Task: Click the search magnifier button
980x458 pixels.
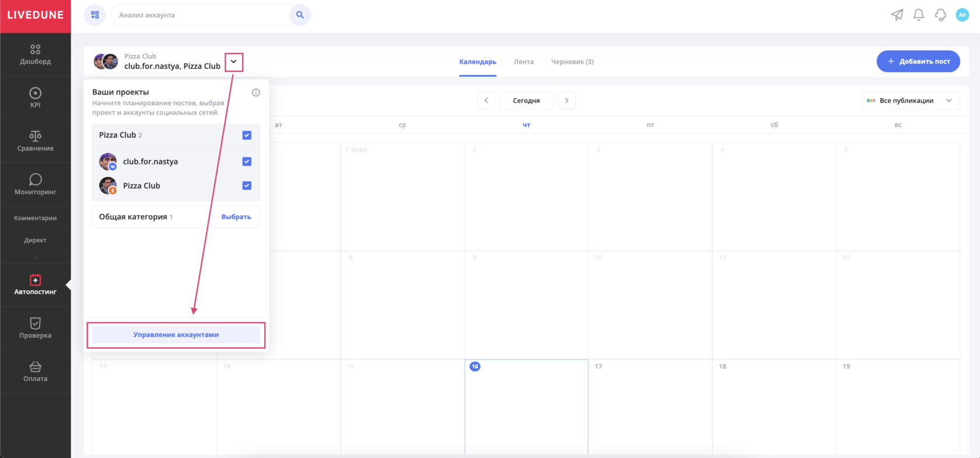Action: pos(300,15)
